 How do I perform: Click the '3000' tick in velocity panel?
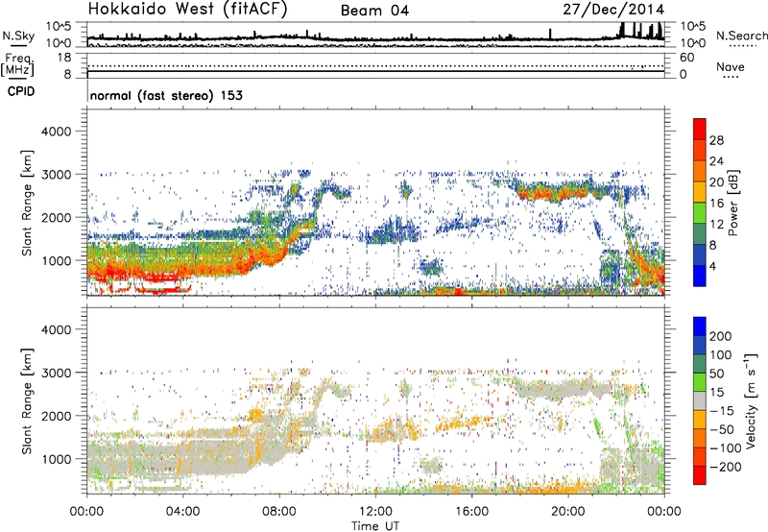[x=56, y=373]
